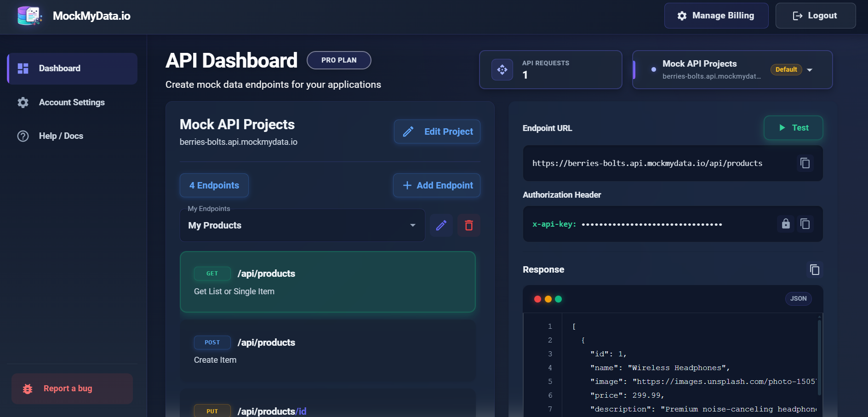Screen dimensions: 868x417
Task: Delete the My Products endpoint group
Action: (468, 225)
